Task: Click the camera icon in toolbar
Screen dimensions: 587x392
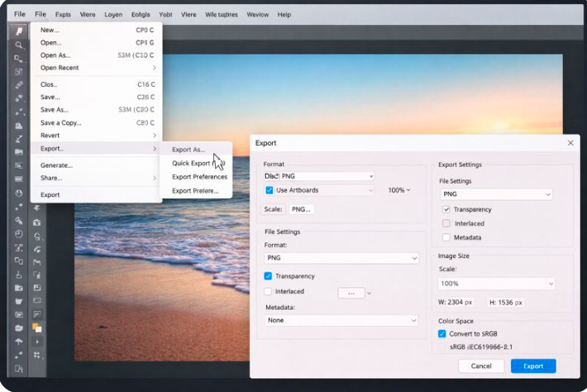Action: (x=19, y=314)
